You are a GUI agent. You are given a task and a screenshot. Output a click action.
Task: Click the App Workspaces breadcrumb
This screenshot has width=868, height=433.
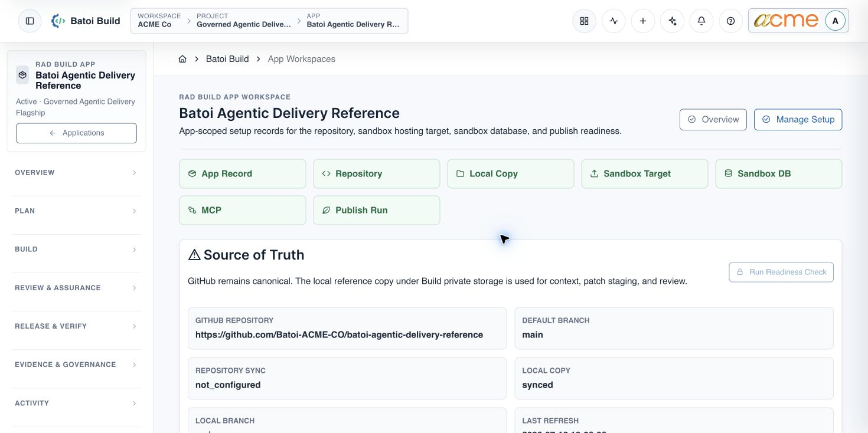(x=302, y=59)
